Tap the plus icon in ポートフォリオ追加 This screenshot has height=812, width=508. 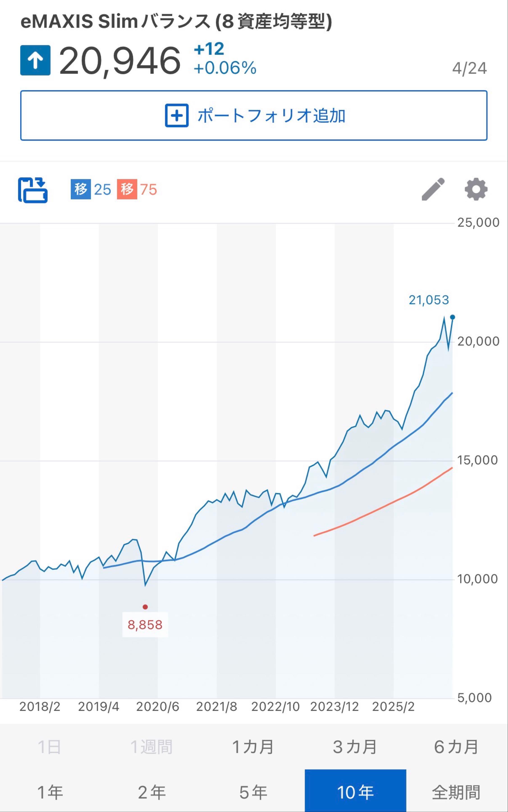click(x=177, y=115)
